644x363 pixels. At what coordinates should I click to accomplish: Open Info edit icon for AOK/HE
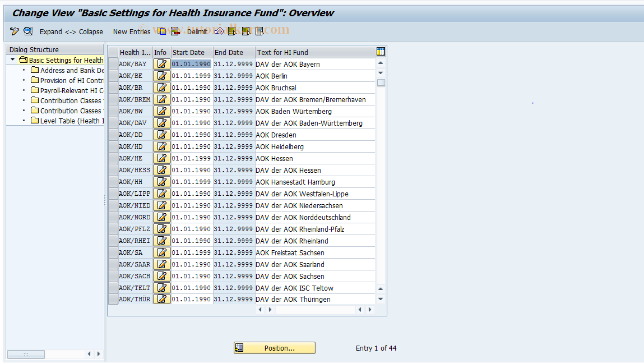click(162, 158)
